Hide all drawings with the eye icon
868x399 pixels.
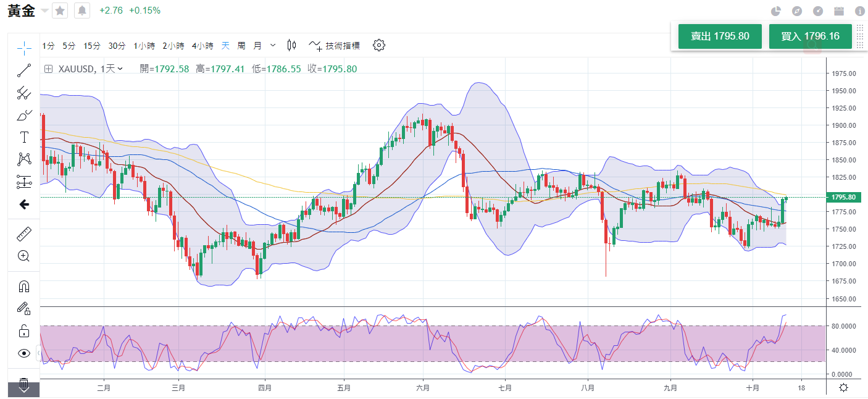click(x=24, y=353)
